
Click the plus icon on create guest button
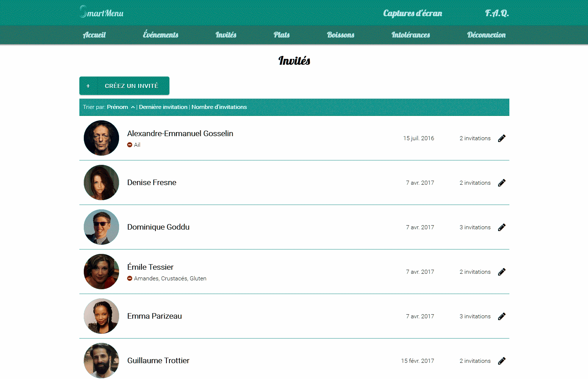click(x=88, y=86)
